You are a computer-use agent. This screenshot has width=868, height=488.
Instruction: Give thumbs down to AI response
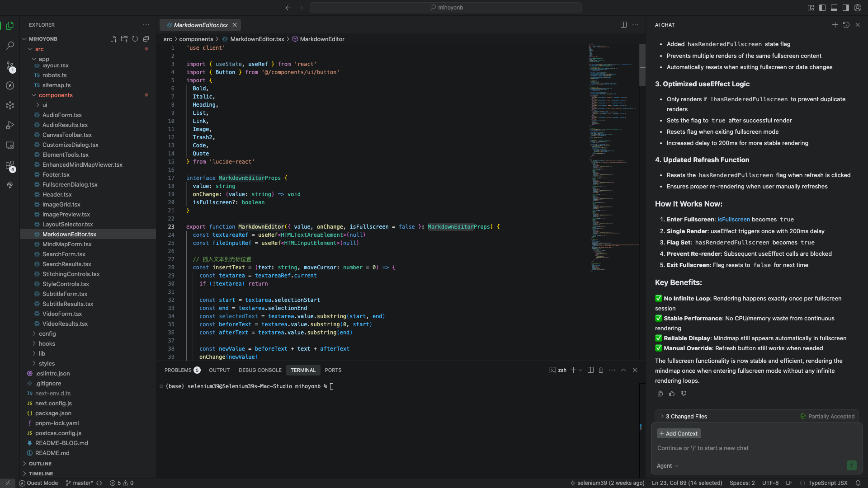[684, 394]
